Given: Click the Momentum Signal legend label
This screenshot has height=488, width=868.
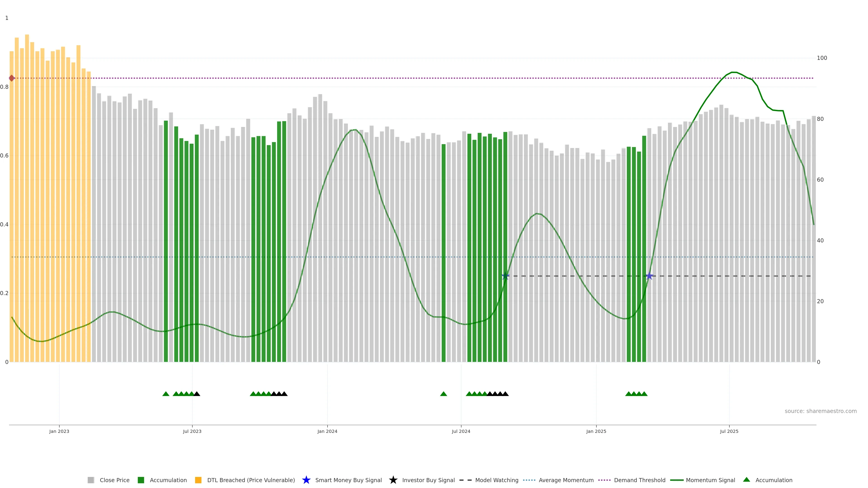Looking at the screenshot, I should [710, 480].
